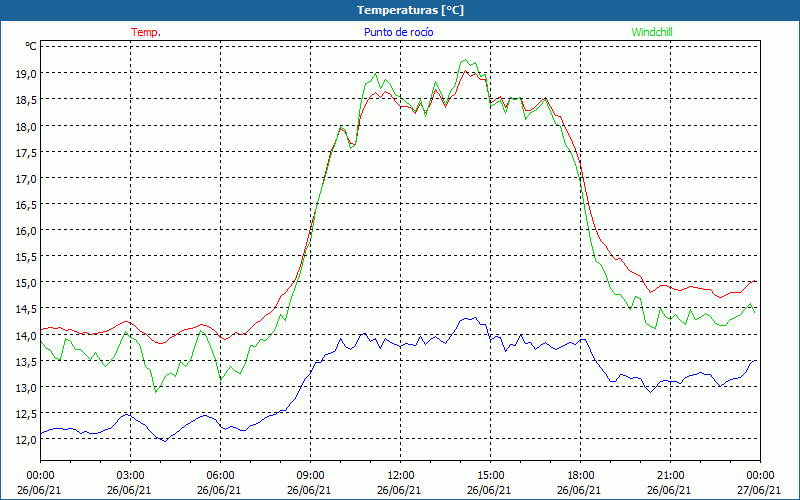Click the 12,5 y-axis value
The image size is (800, 500).
click(x=28, y=413)
